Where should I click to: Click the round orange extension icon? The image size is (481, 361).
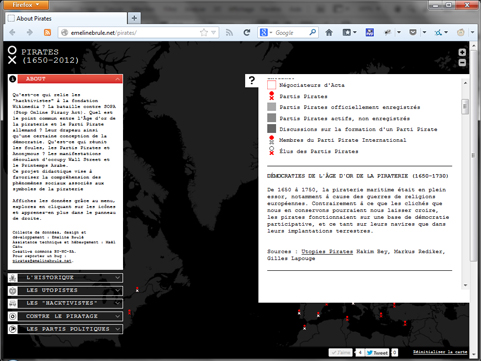tap(461, 32)
